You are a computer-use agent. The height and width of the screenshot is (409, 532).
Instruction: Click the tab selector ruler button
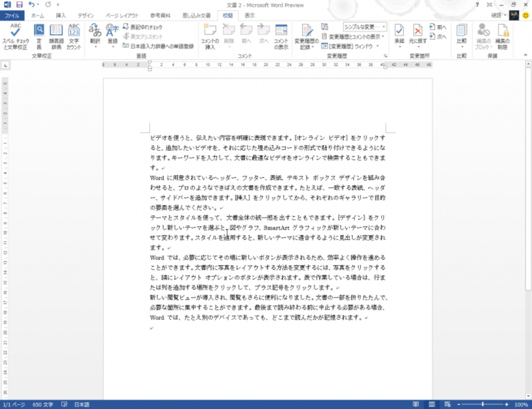tap(5, 66)
